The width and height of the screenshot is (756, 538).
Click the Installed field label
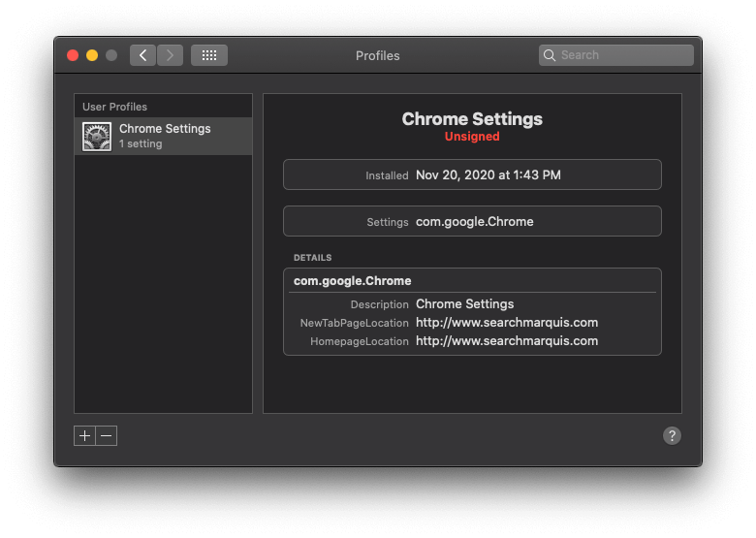[x=387, y=175]
